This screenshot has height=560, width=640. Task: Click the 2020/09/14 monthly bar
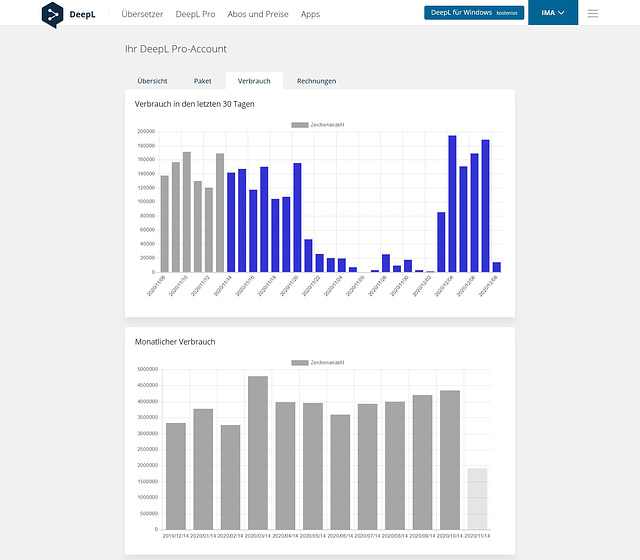422,462
